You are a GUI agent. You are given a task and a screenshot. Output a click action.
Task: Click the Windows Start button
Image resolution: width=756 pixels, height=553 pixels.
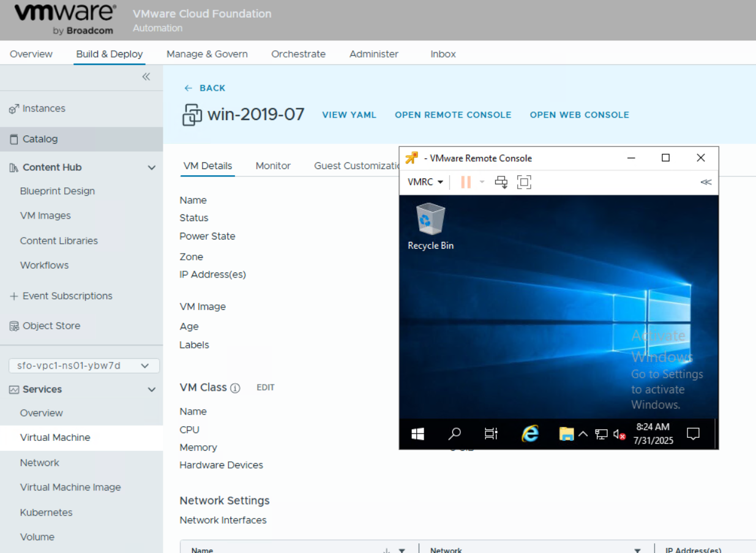418,434
